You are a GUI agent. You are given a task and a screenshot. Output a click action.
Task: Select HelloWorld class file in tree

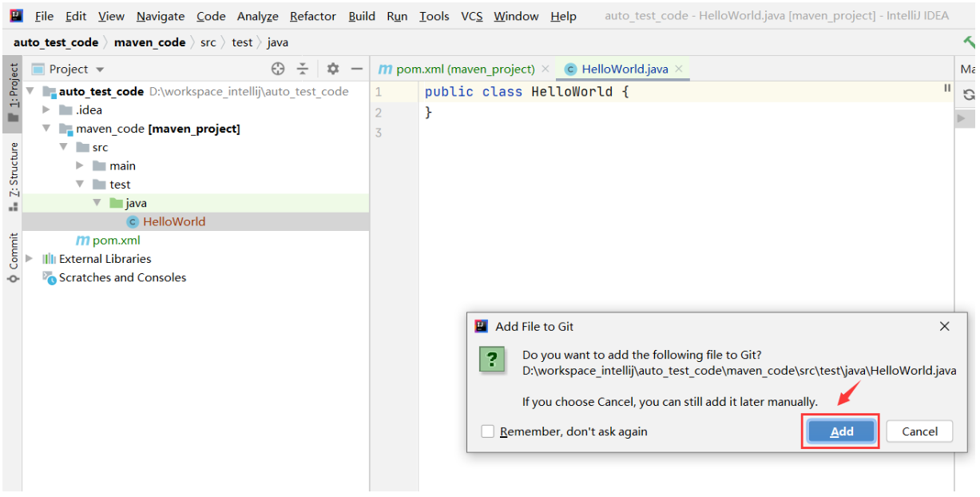173,221
